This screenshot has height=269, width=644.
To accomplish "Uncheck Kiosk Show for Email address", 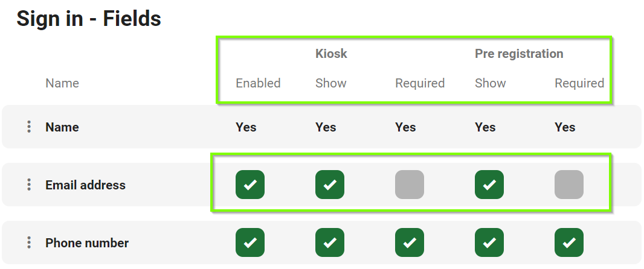I will 330,185.
